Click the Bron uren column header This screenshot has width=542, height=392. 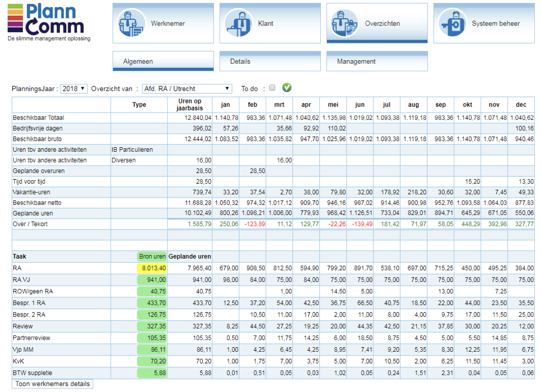(x=151, y=257)
